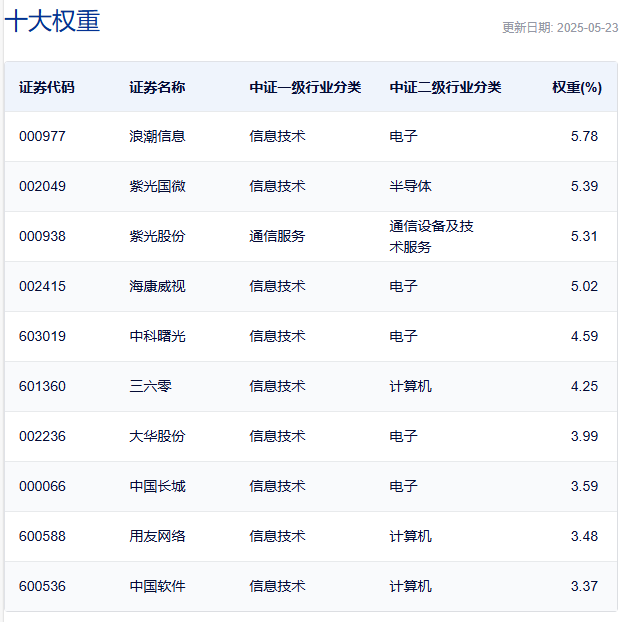The width and height of the screenshot is (624, 622).
Task: Click weight value 3.99
Action: tap(584, 437)
